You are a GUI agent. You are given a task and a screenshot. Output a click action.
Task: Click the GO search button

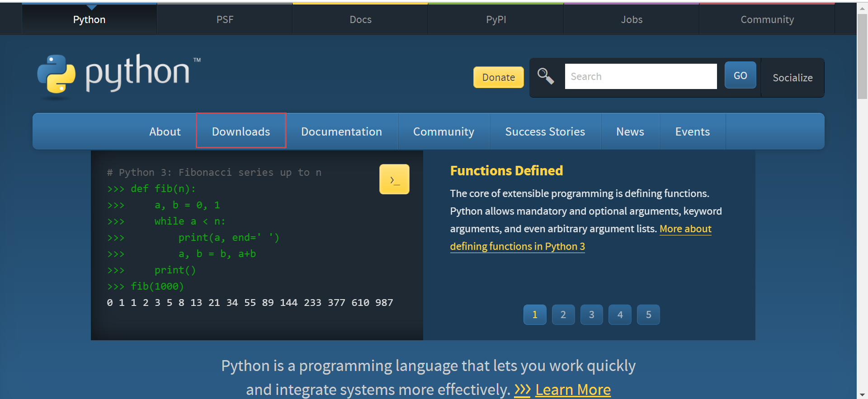740,75
